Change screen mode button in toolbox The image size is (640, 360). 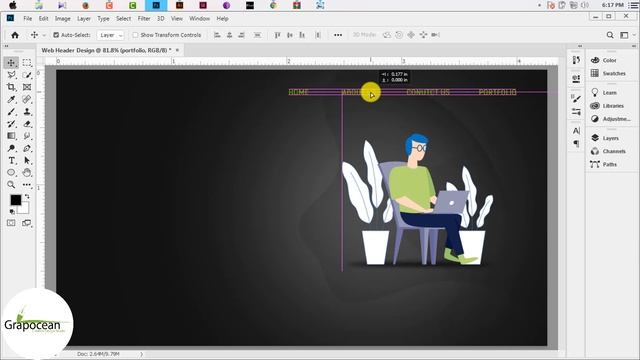tap(27, 223)
